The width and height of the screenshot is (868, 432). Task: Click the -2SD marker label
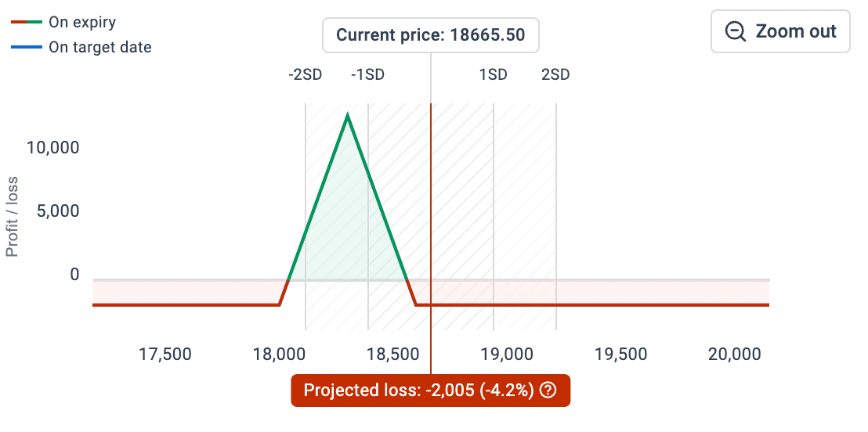coord(305,75)
